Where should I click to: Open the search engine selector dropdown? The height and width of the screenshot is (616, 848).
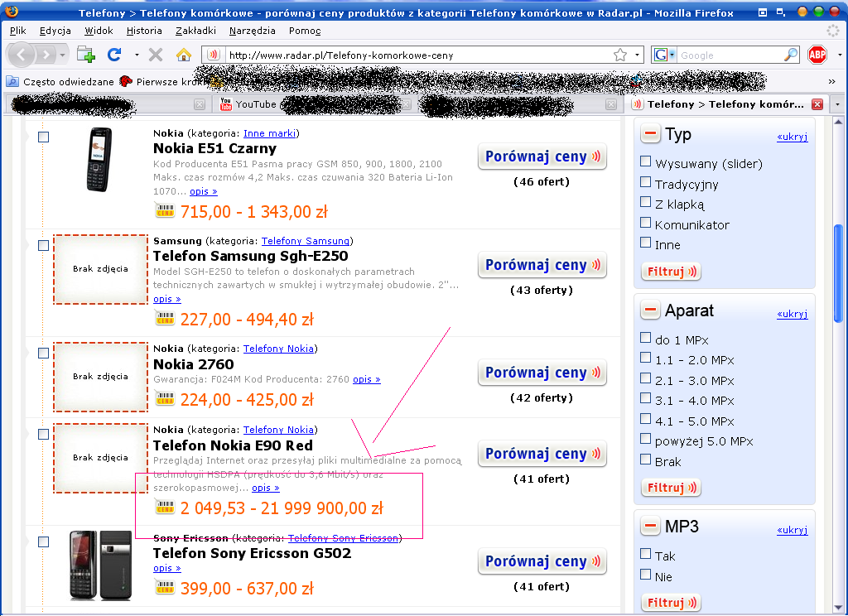[x=665, y=55]
